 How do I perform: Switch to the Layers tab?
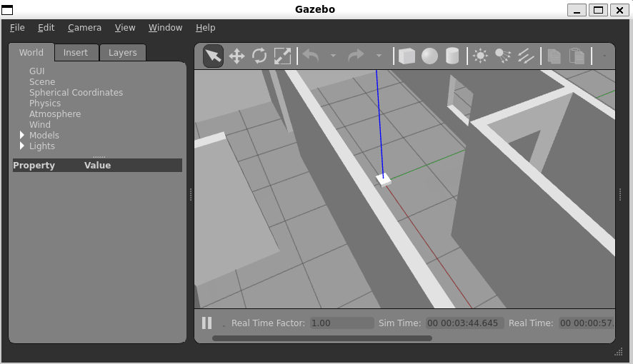122,53
